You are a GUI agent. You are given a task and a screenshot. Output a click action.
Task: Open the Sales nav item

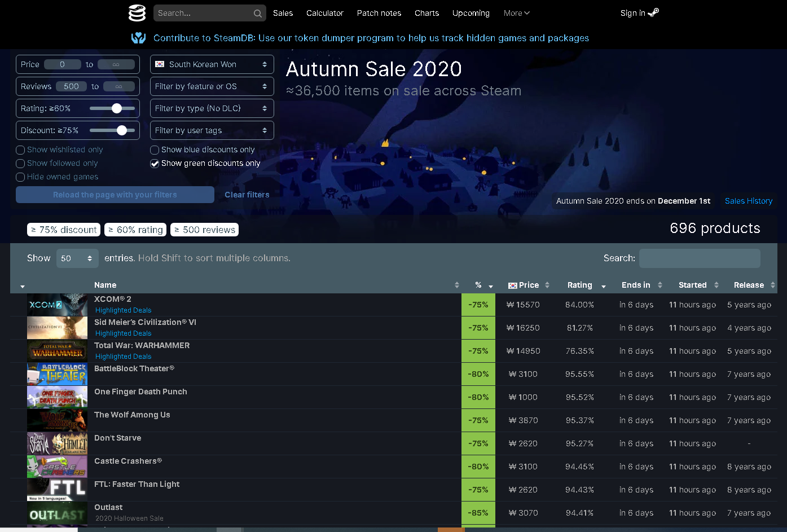pos(283,13)
